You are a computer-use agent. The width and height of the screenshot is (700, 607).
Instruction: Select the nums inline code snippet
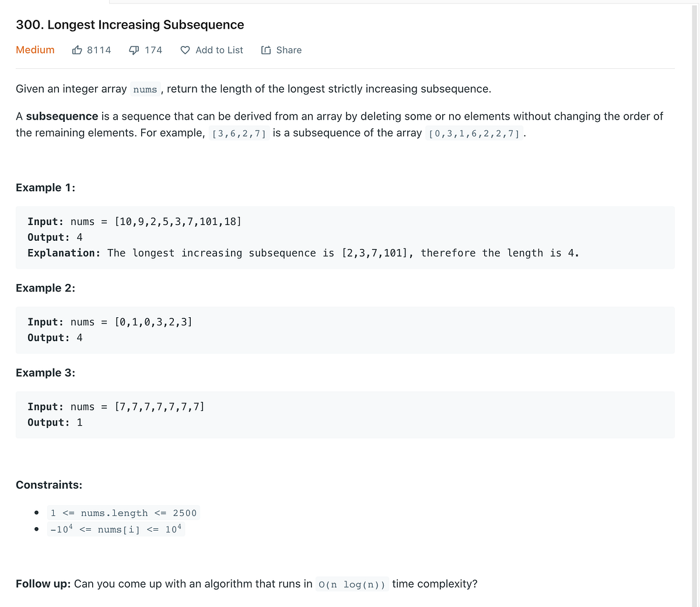[145, 89]
